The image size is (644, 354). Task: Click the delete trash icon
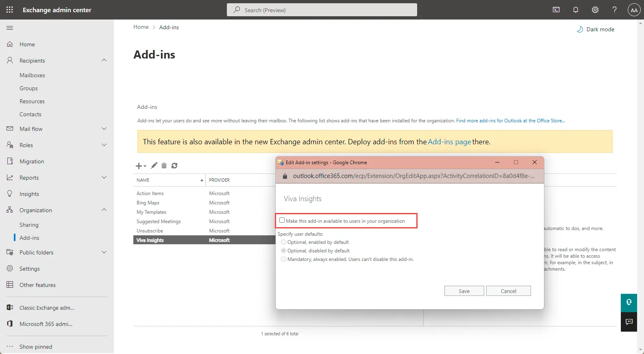pos(164,165)
